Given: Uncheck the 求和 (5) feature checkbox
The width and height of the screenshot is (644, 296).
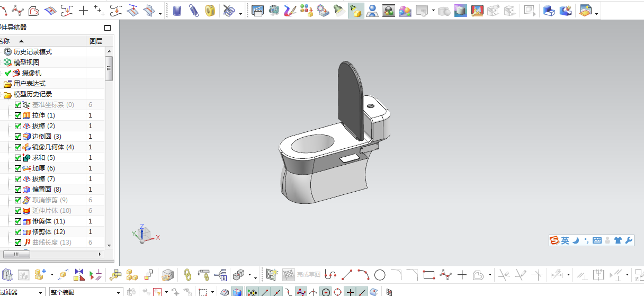Looking at the screenshot, I should point(18,158).
